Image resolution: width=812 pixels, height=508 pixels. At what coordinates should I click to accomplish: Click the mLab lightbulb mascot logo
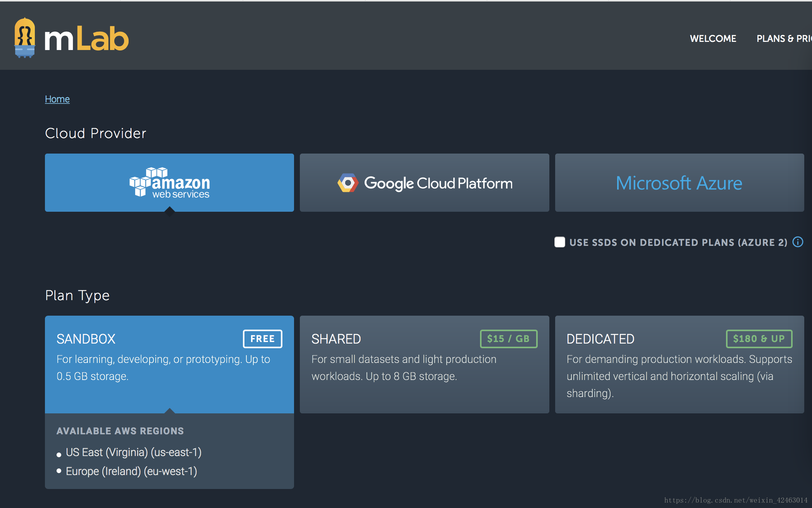point(24,37)
